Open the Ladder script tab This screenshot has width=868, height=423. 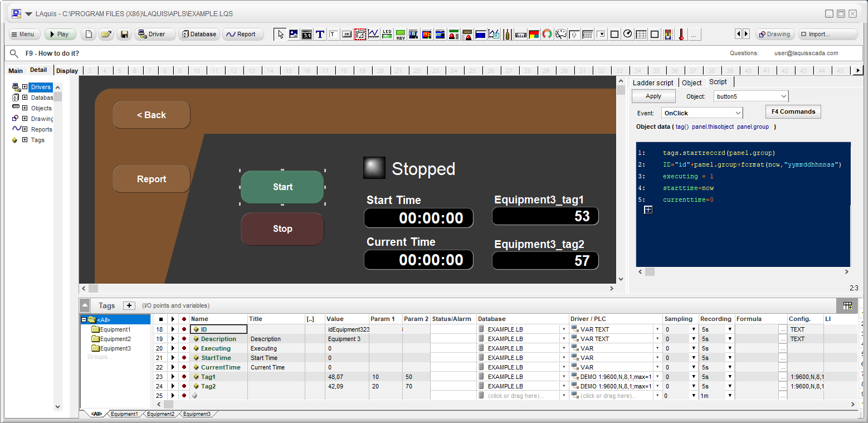653,82
